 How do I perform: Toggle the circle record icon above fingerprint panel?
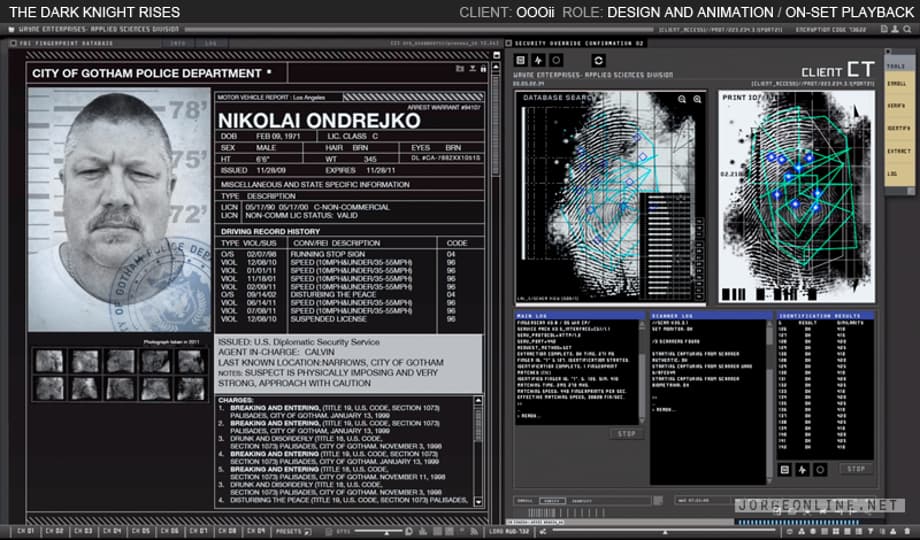pos(556,61)
